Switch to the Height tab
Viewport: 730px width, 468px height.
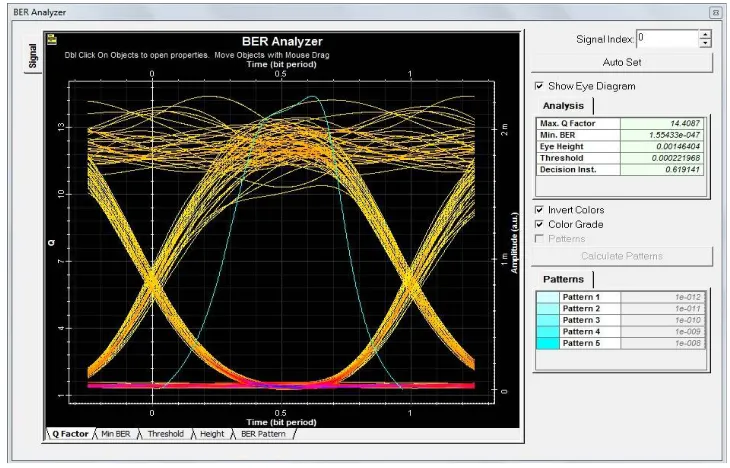pyautogui.click(x=212, y=434)
